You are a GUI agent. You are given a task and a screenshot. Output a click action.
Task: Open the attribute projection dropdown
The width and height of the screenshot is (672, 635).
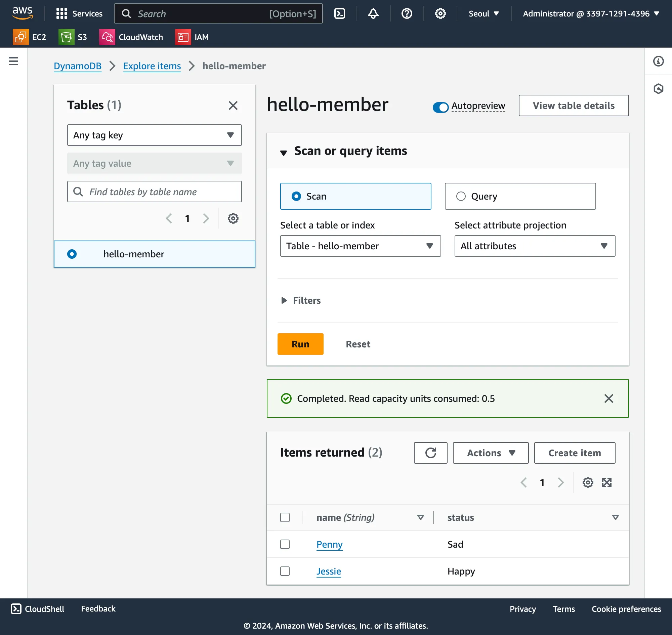(x=535, y=246)
